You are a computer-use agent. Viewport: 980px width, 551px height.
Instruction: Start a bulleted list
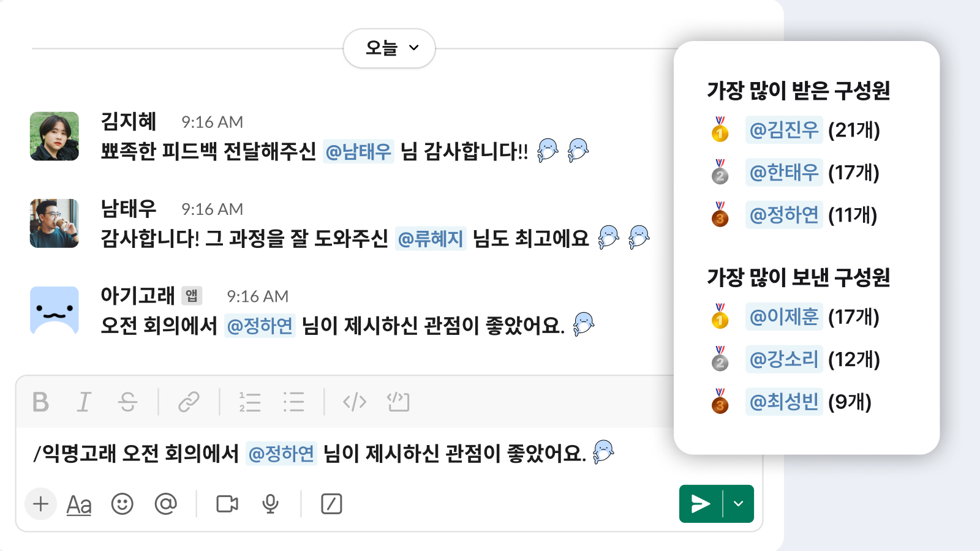tap(294, 402)
